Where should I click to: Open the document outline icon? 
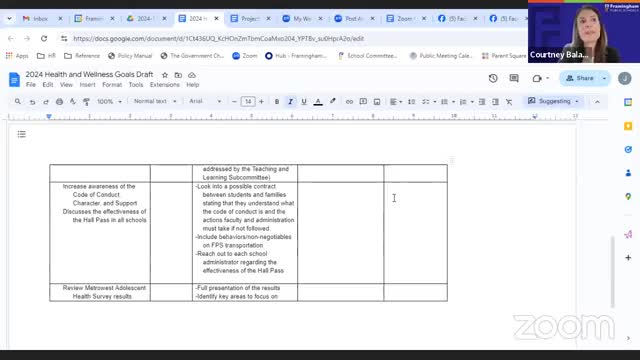pos(22,134)
